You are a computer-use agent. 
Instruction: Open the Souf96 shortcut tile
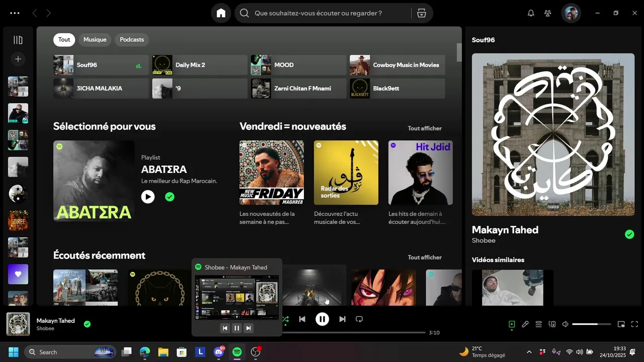click(101, 65)
